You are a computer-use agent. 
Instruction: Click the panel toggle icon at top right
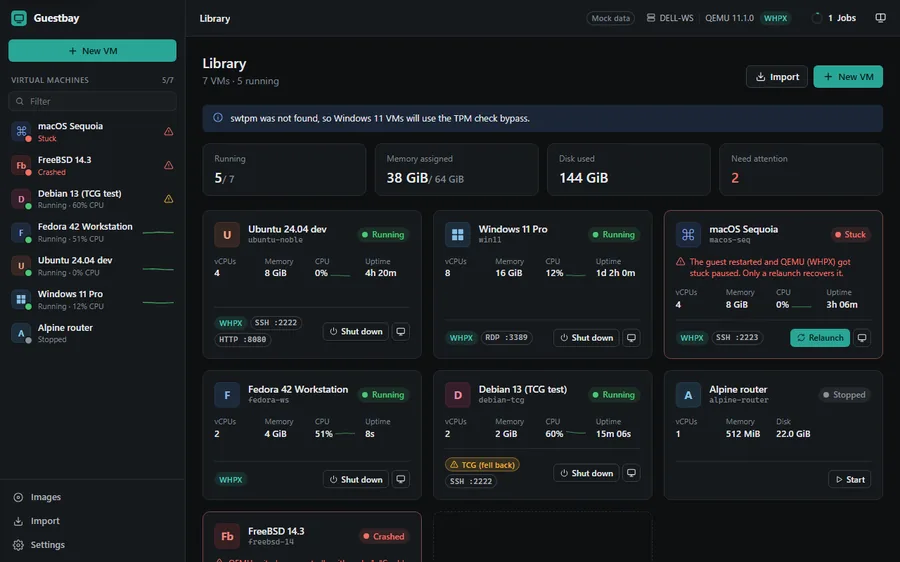[880, 18]
